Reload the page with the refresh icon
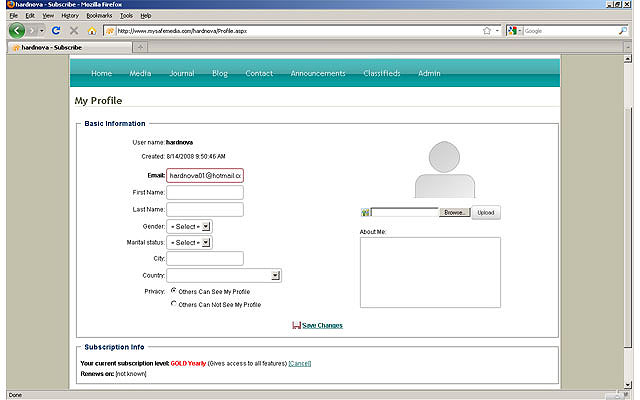 tap(57, 31)
